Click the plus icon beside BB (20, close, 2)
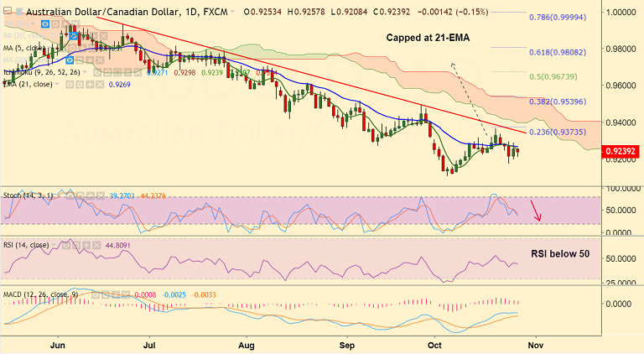The image size is (644, 354). tap(93, 36)
